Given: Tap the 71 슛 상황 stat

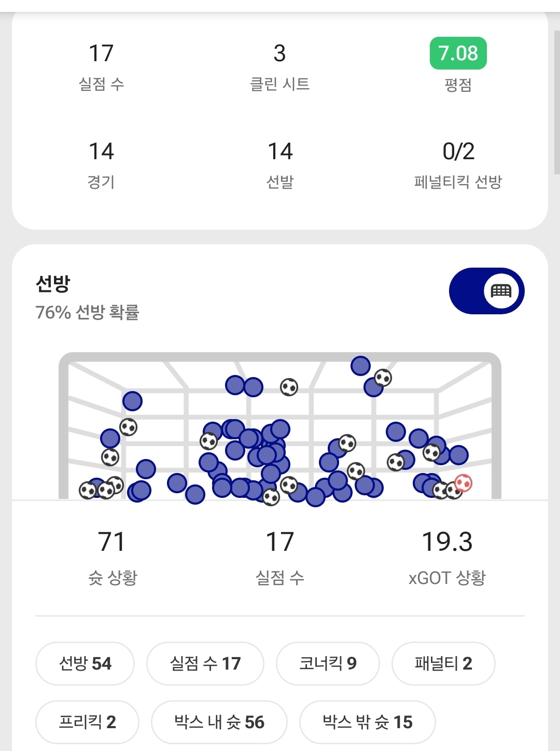Looking at the screenshot, I should [x=112, y=556].
